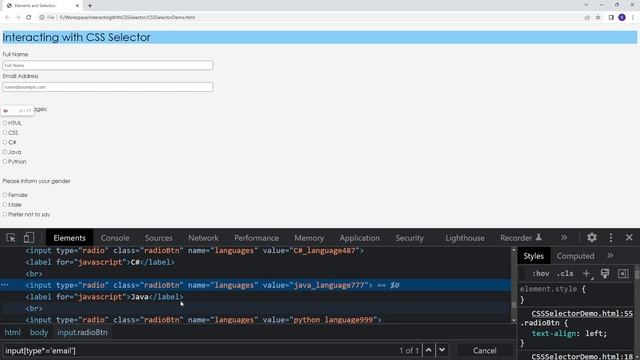Click the browser address bar URL
The height and width of the screenshot is (360, 640).
tap(127, 18)
